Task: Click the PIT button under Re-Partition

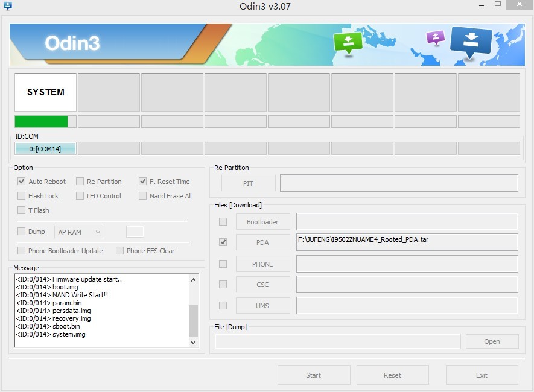Action: [x=248, y=183]
